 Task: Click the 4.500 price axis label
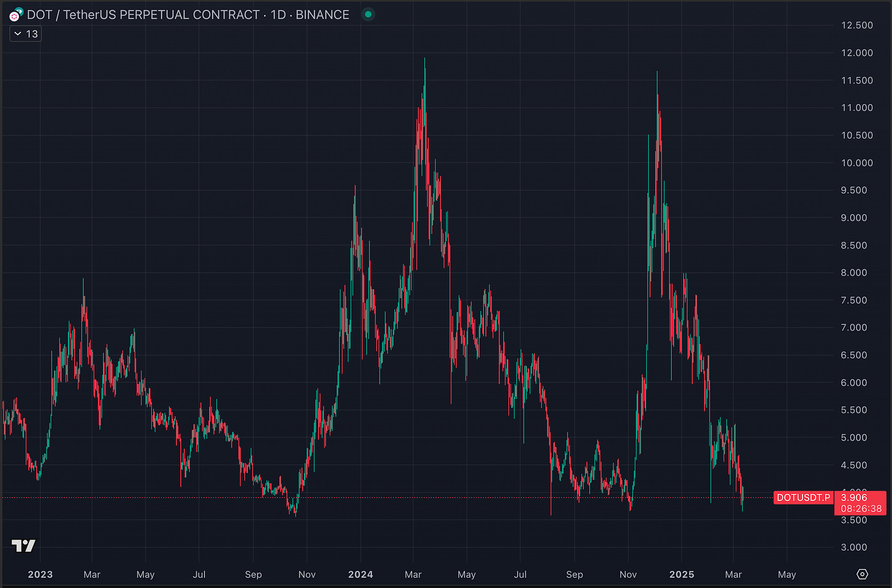point(854,466)
